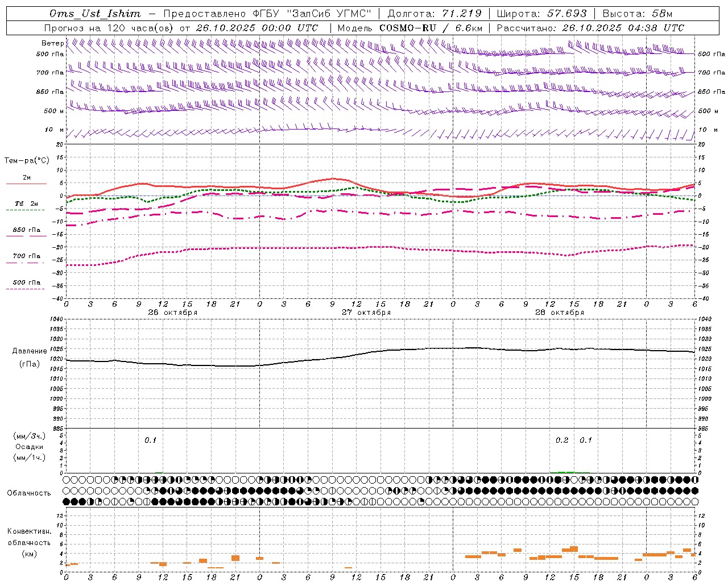Viewport: 728px width, 582px height.
Task: Click the (мм/3ч.) precipitation unit label
Action: pos(29,436)
